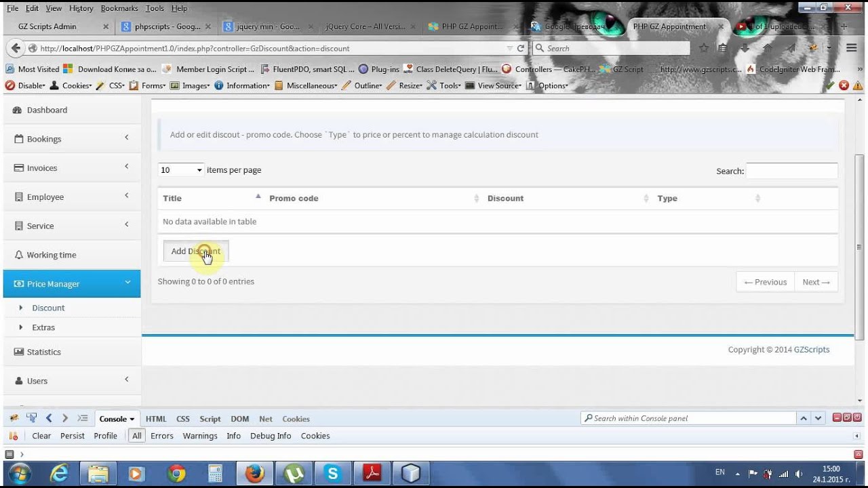Click the Firebug break-on-errors icon
This screenshot has height=488, width=868.
(14, 436)
